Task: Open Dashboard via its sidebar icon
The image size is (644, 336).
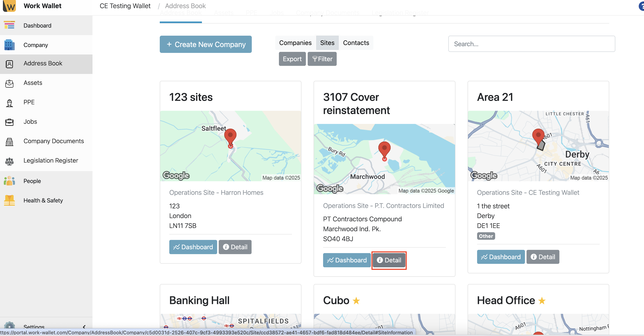Action: (9, 25)
